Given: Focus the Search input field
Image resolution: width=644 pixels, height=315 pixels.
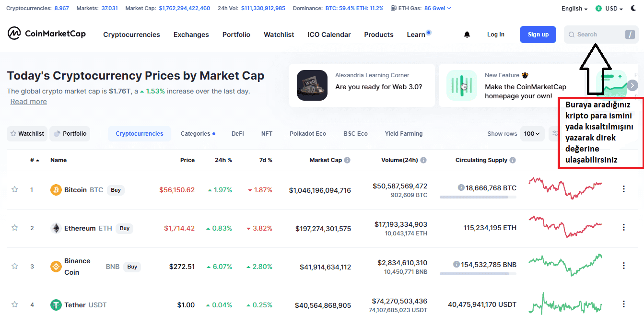Looking at the screenshot, I should (x=601, y=35).
